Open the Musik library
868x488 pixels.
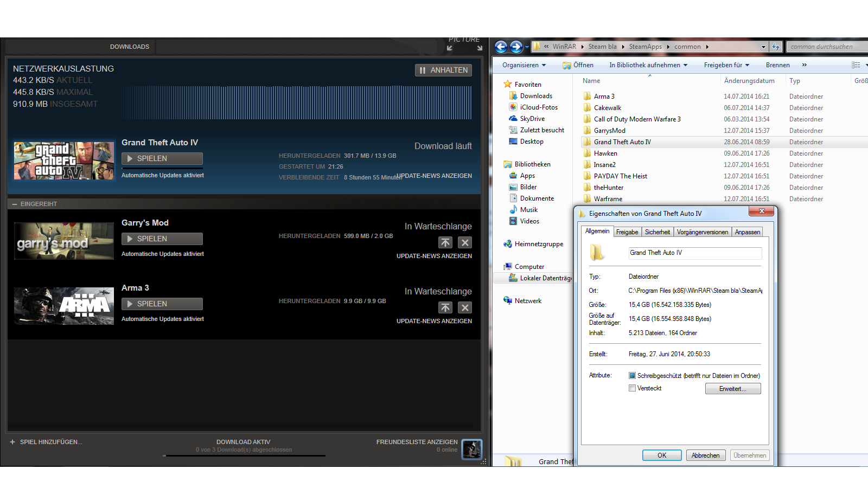[528, 210]
